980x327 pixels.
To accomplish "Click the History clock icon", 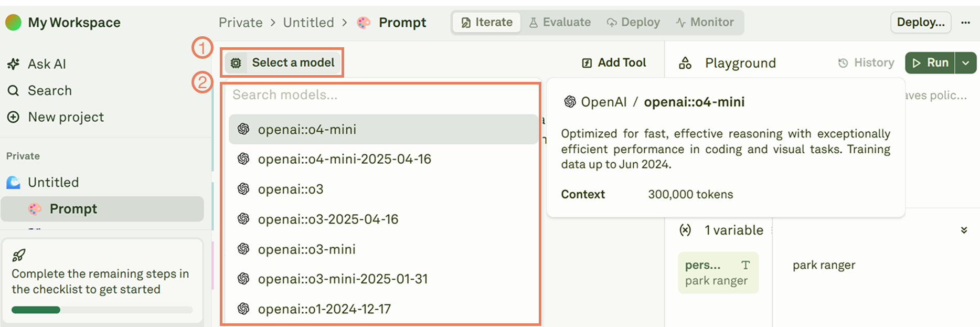I will (x=843, y=63).
